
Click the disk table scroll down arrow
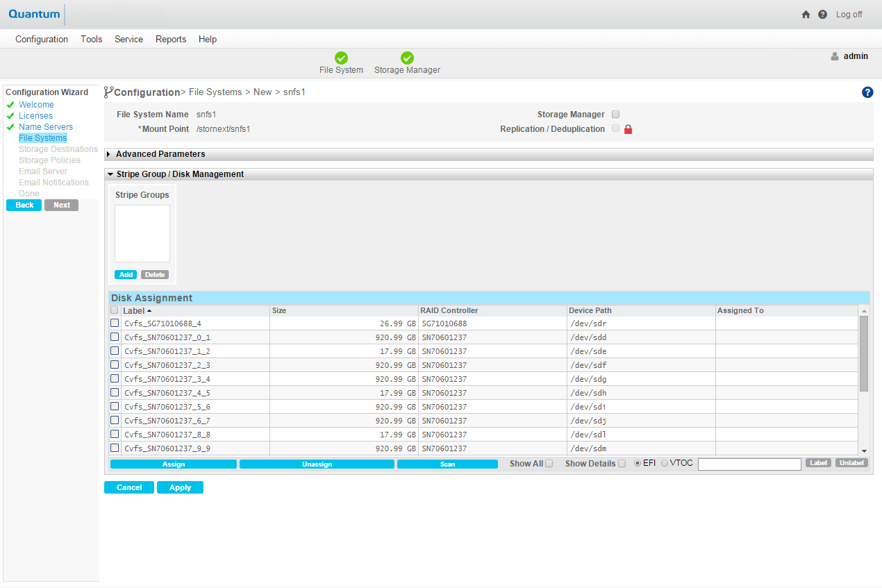864,451
